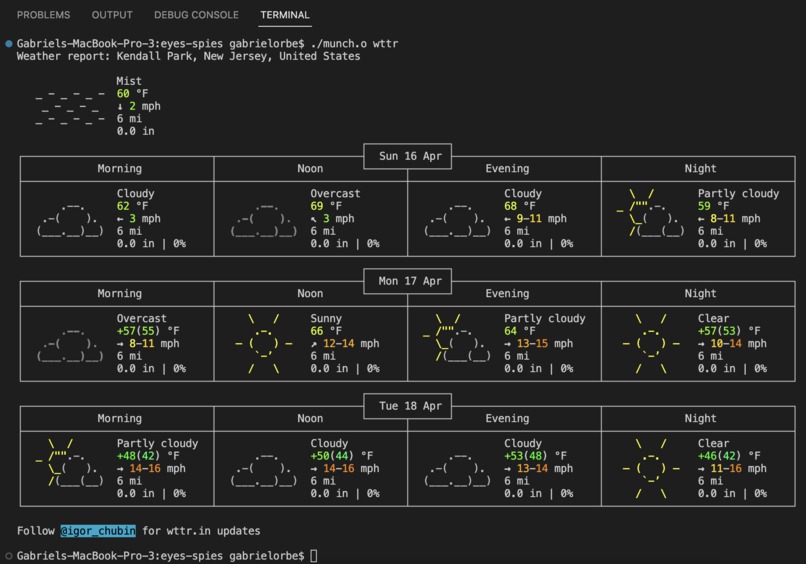Click the 'Partly cloudy' label on Tuesday morning

[157, 444]
